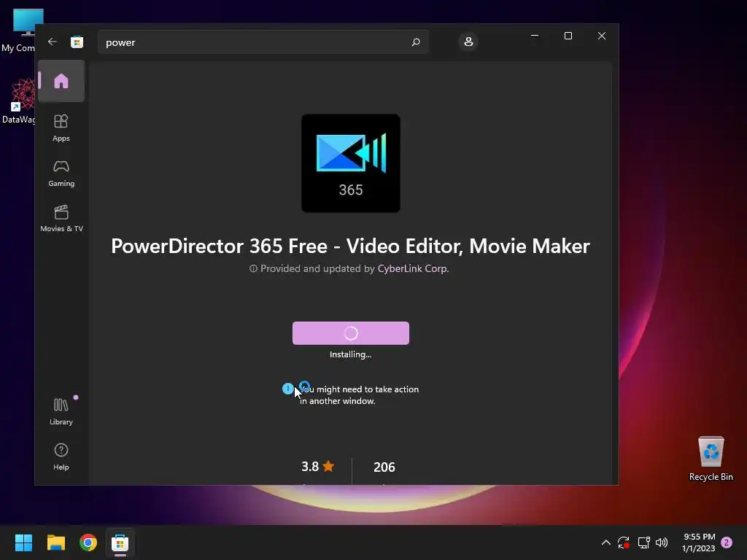Open the notification badge showing 2
Screen dimensions: 747x560
click(x=727, y=542)
